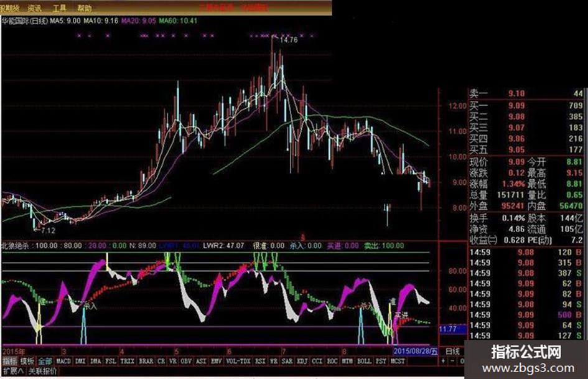Screen dimensions: 588x379
Task: Open the 工具 menu
Action: 59,8
